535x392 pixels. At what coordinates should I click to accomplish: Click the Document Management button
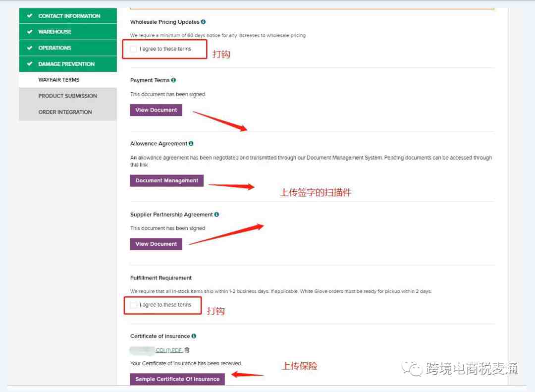click(166, 180)
